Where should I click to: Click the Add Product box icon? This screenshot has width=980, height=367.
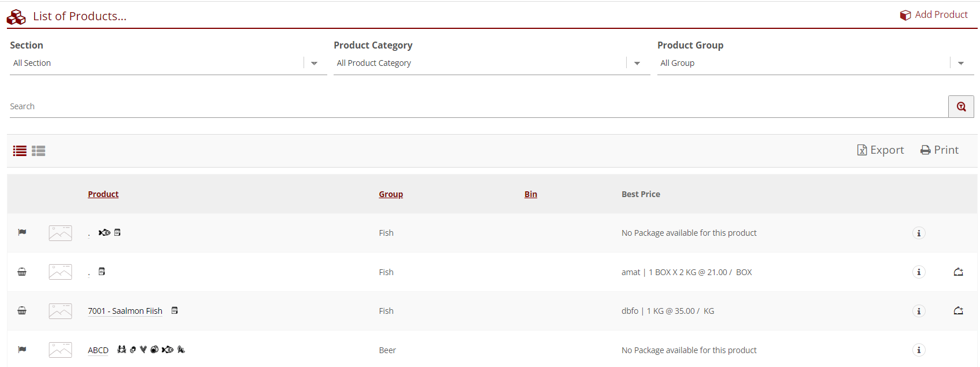pyautogui.click(x=905, y=15)
